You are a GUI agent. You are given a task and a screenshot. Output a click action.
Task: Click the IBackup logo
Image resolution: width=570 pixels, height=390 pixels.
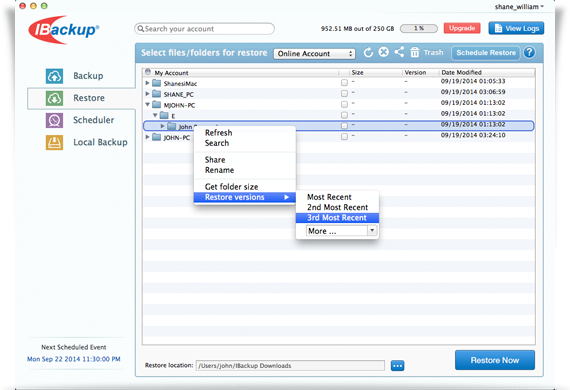click(64, 30)
